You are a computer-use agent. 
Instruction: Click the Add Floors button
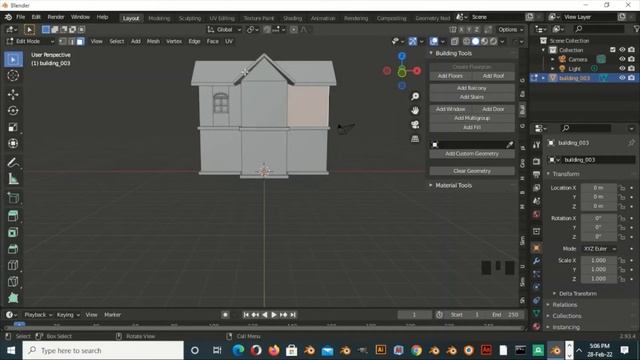[x=450, y=76]
